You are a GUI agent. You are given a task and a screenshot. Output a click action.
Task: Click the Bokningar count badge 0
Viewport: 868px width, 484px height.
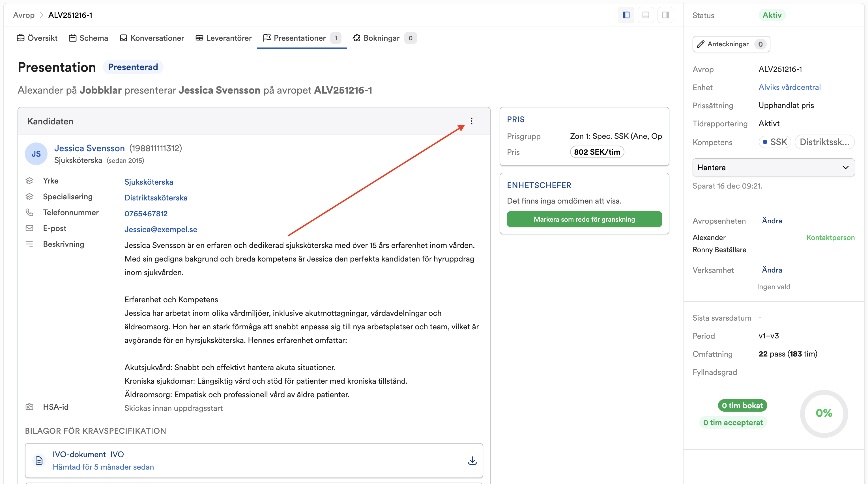[x=411, y=38]
